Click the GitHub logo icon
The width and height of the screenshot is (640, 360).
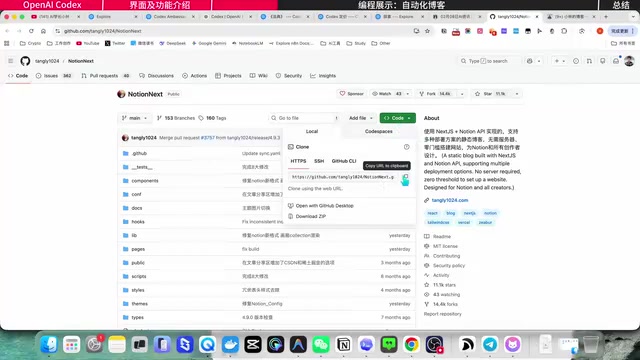click(25, 61)
